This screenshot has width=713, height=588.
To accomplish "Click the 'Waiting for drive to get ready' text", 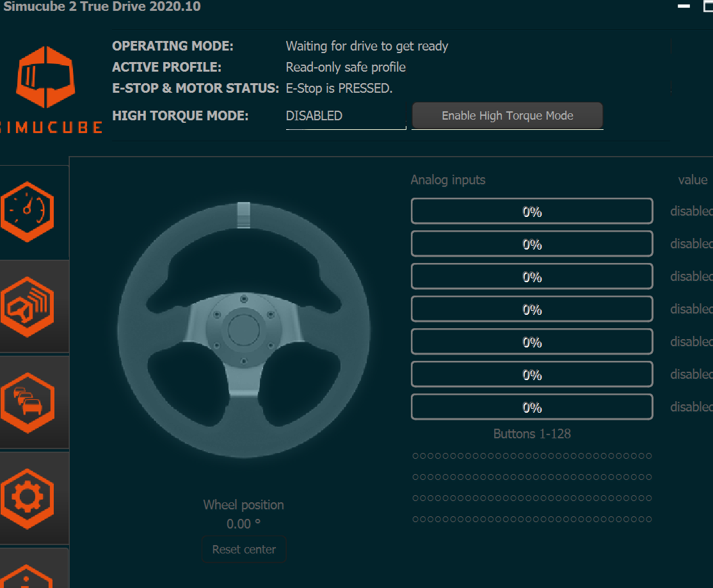I will pyautogui.click(x=367, y=46).
